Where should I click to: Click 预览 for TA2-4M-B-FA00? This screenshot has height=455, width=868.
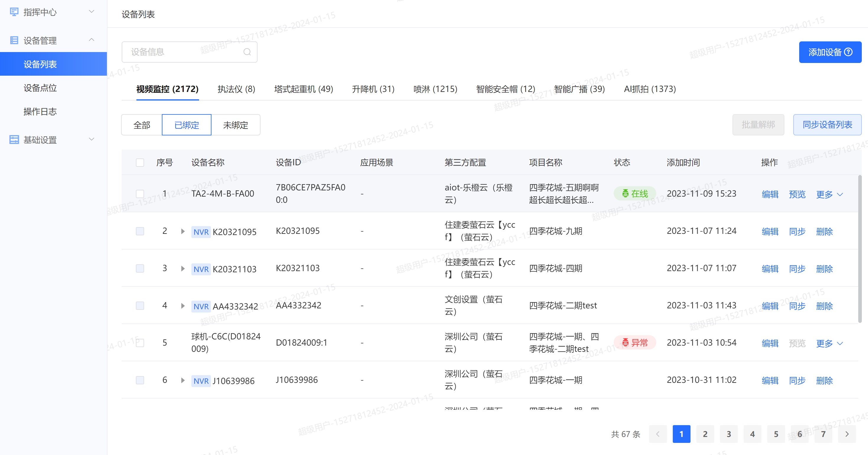pos(797,194)
